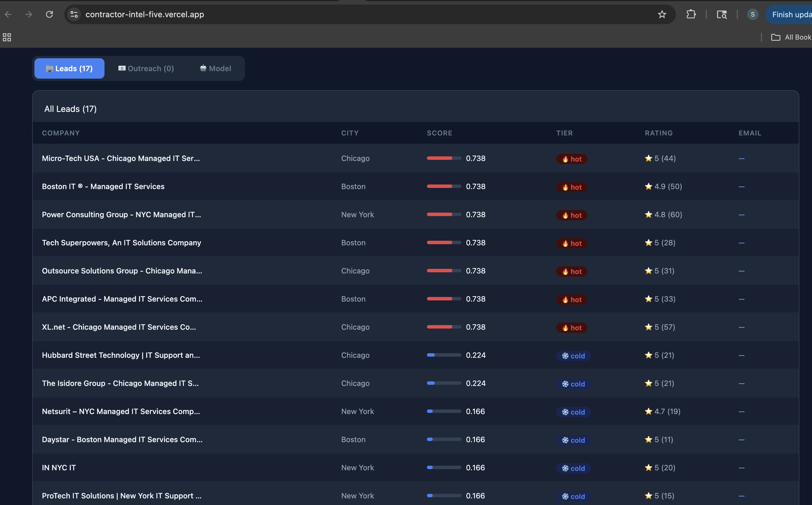
Task: Click the rating star for Boston IT
Action: (x=649, y=186)
